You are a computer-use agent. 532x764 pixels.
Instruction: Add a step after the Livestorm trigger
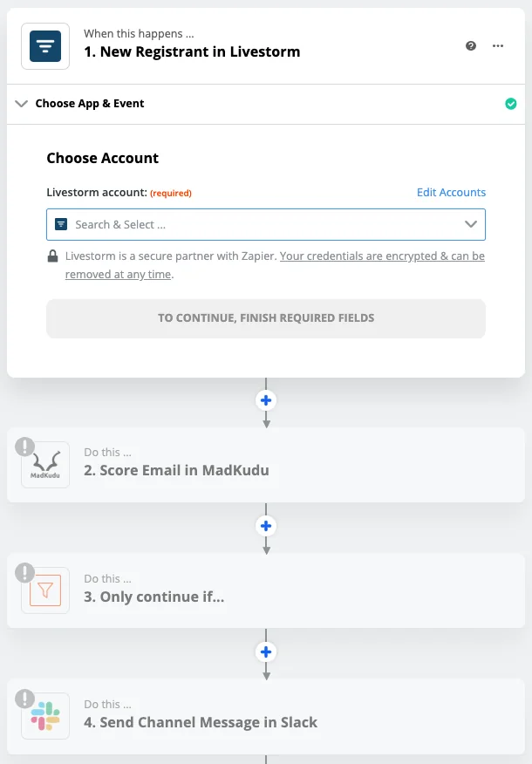[266, 401]
